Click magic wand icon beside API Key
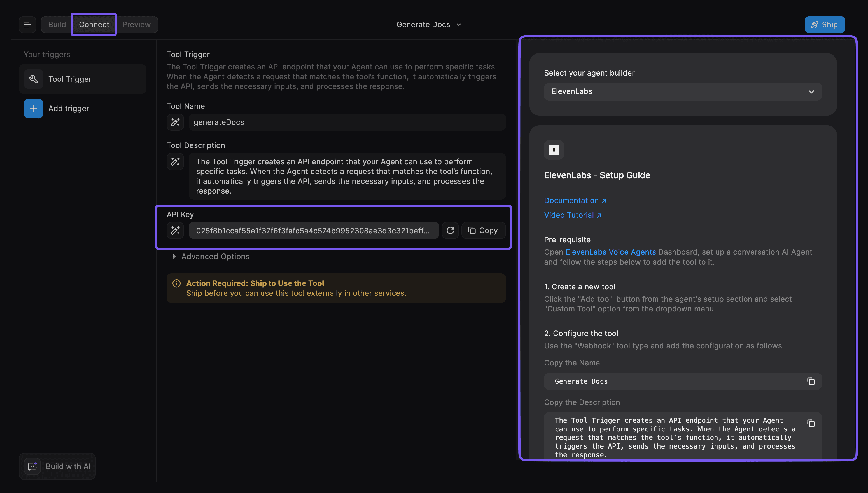 [x=175, y=231]
